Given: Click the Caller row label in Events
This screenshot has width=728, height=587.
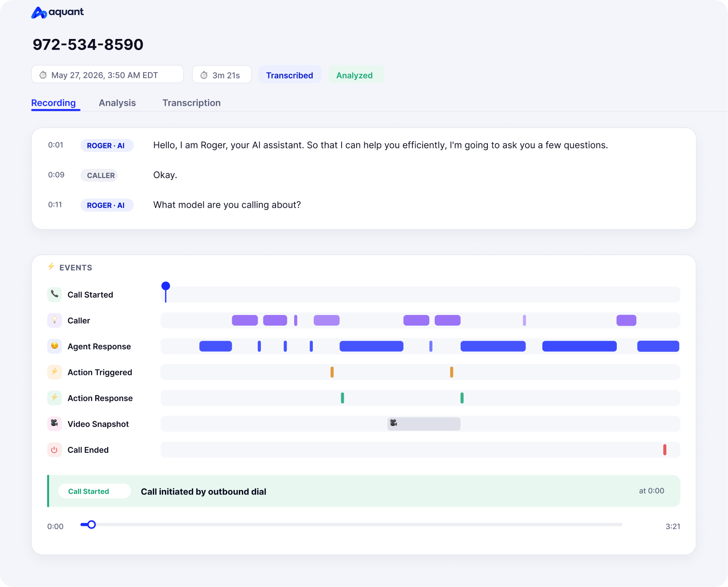Looking at the screenshot, I should tap(79, 320).
